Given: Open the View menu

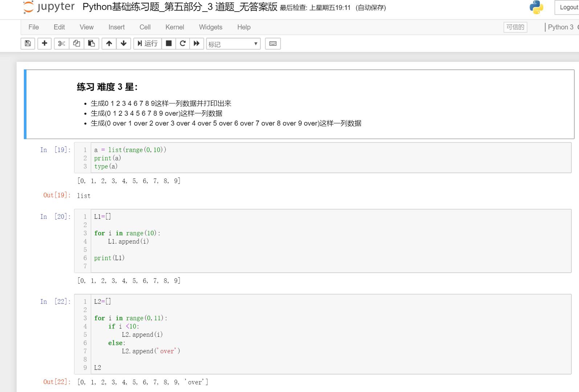Looking at the screenshot, I should click(x=86, y=27).
